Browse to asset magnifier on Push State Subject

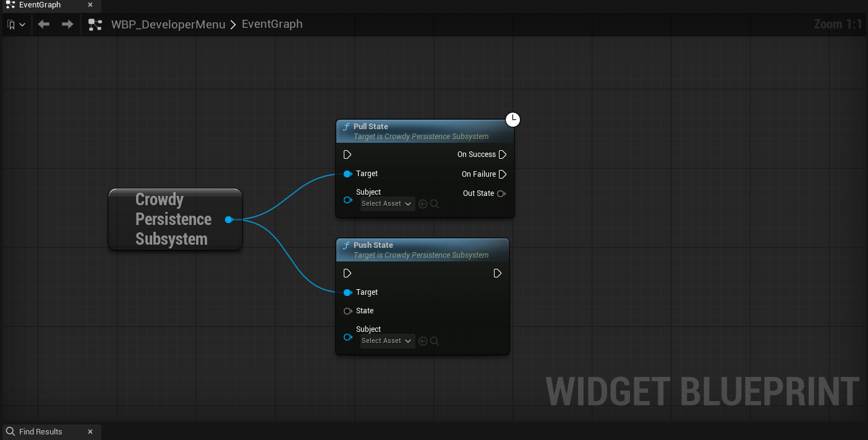coord(435,341)
